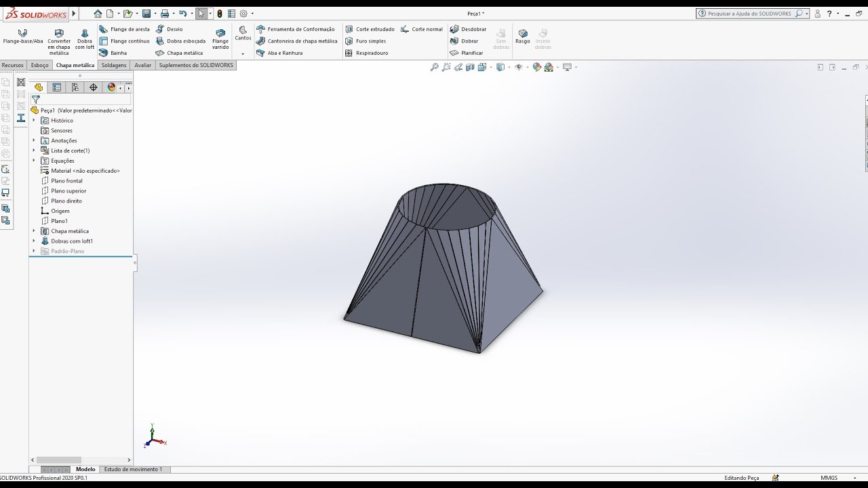Click the Print icon

point(164,14)
